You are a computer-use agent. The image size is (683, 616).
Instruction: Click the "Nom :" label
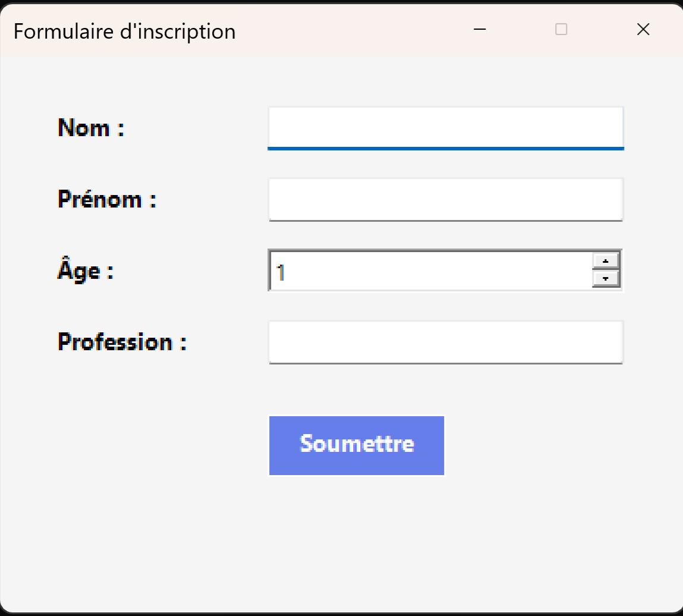point(91,127)
